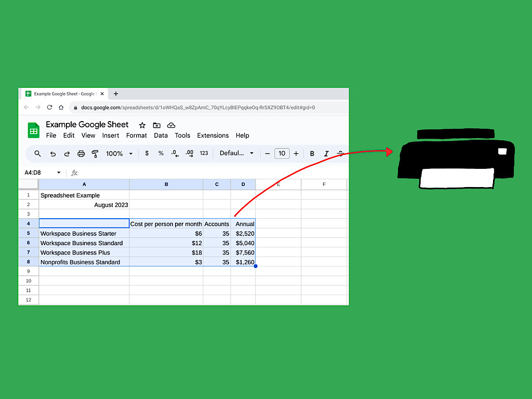Open the print icon in the toolbar
The width and height of the screenshot is (532, 399).
click(x=81, y=153)
